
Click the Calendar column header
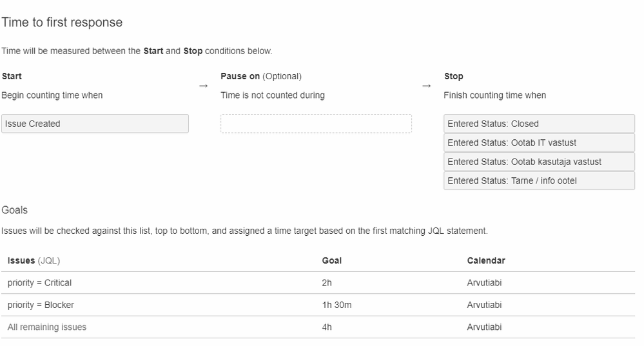486,261
